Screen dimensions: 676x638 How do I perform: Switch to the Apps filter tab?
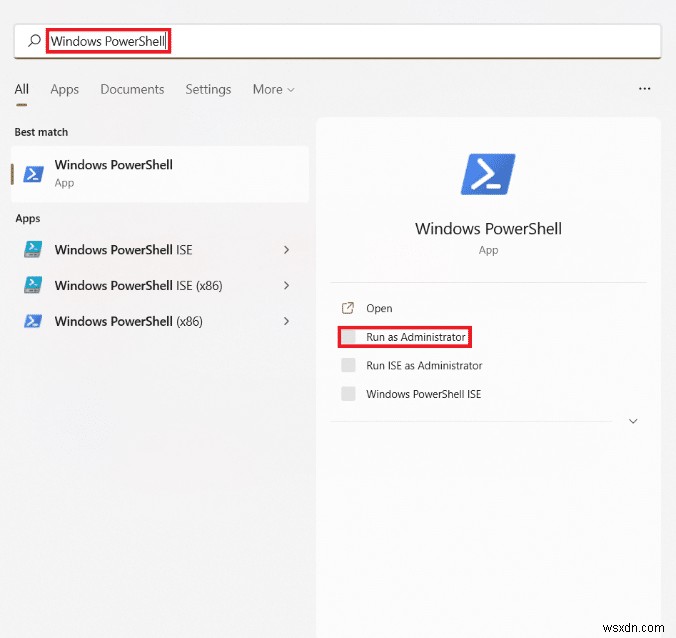pos(65,89)
